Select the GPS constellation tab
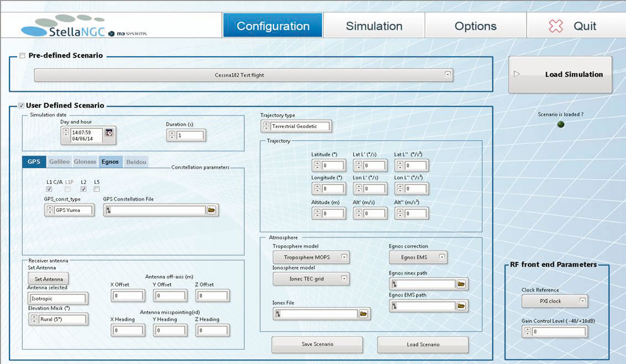Screen dimensions: 626x364 pos(34,162)
